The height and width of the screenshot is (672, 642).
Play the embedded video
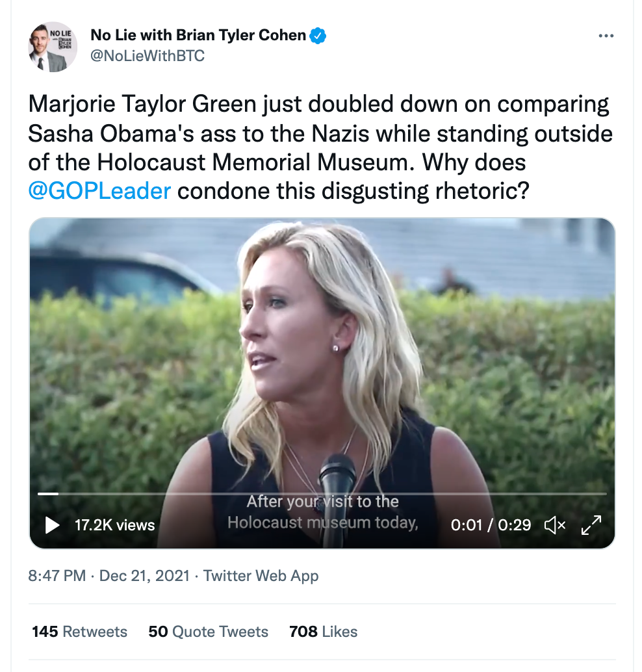click(52, 524)
